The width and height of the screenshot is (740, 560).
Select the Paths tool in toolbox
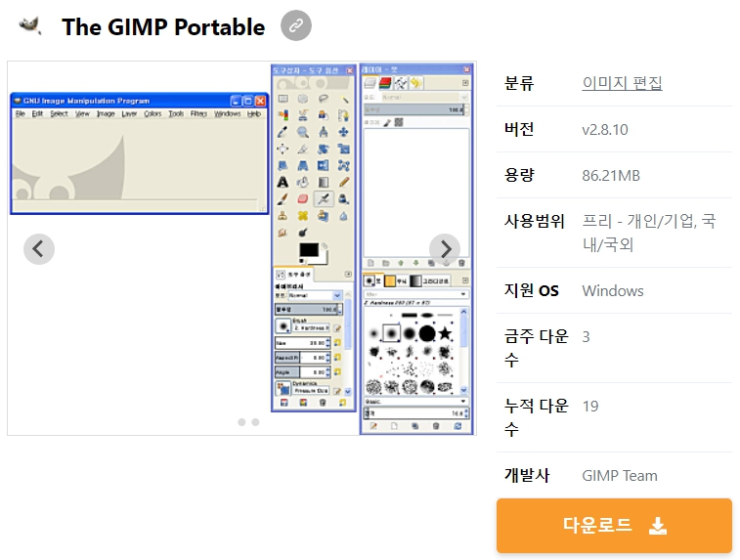pyautogui.click(x=344, y=115)
